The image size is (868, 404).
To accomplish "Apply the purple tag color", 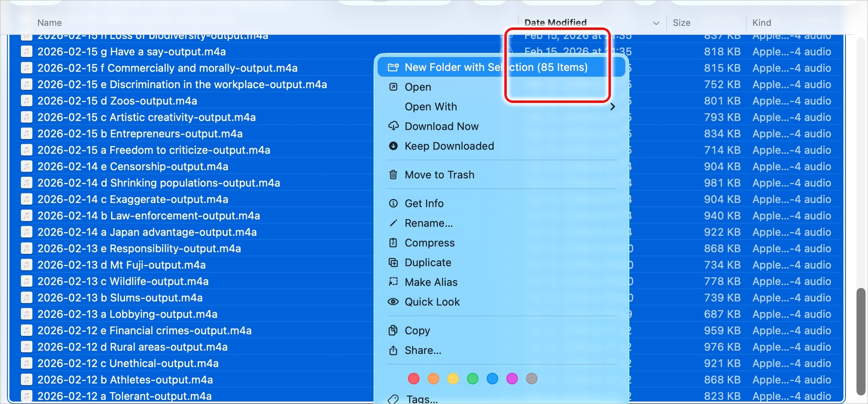I will click(512, 379).
